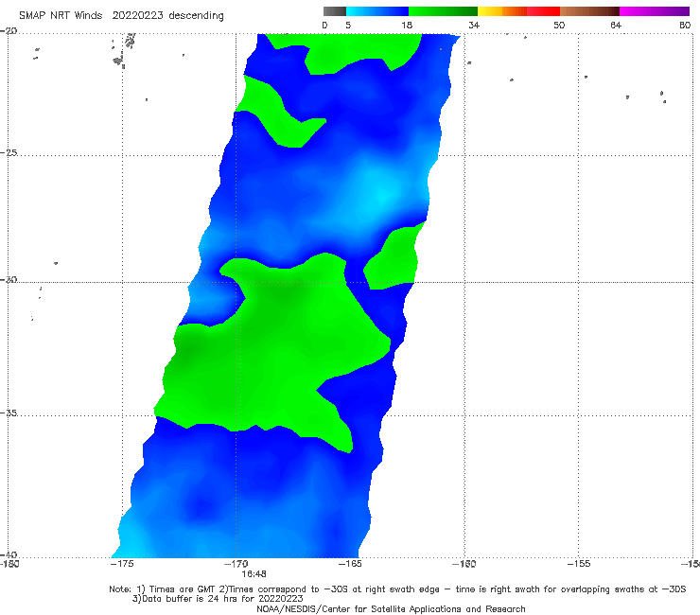Click the colorbar label 50
Image resolution: width=700 pixels, height=615 pixels.
coord(559,26)
